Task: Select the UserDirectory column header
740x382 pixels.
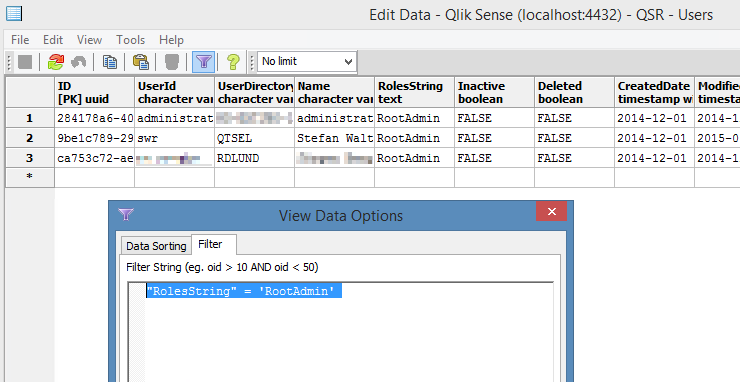Action: point(255,92)
